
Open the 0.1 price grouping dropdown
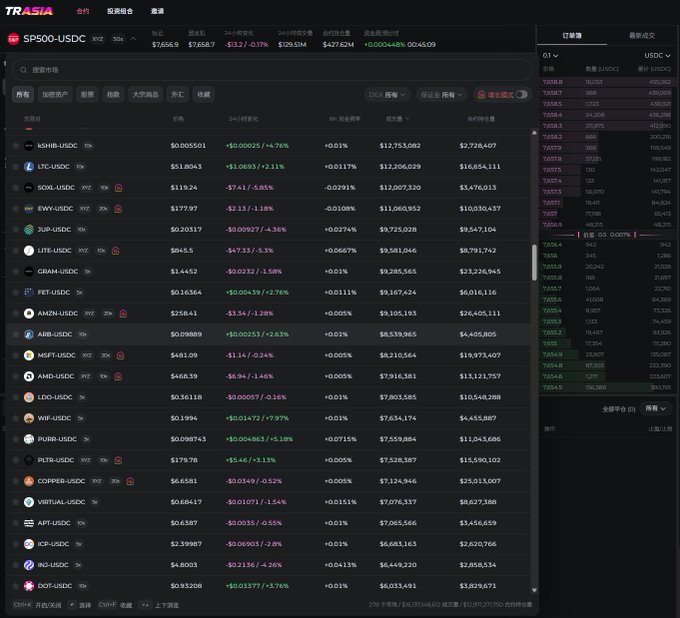point(550,56)
